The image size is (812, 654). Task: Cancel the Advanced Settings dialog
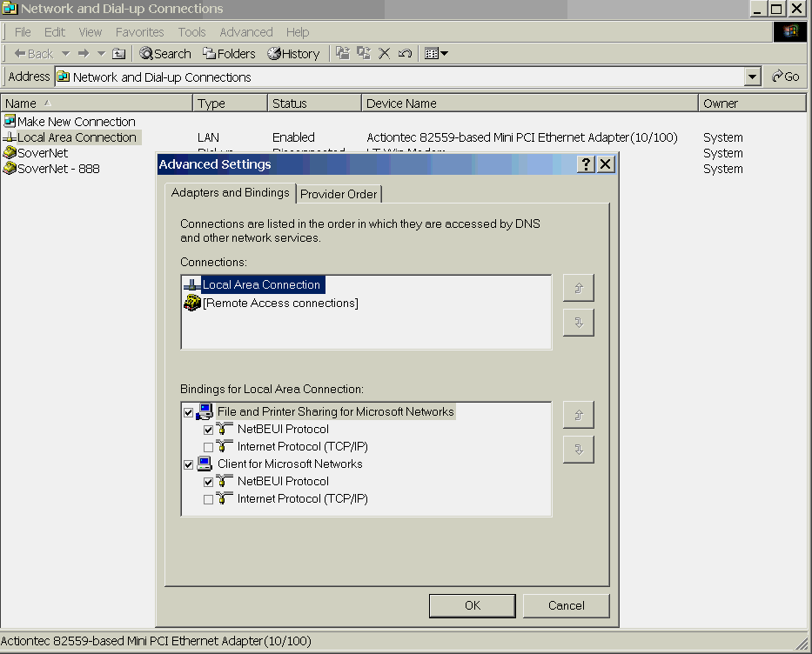pos(566,605)
